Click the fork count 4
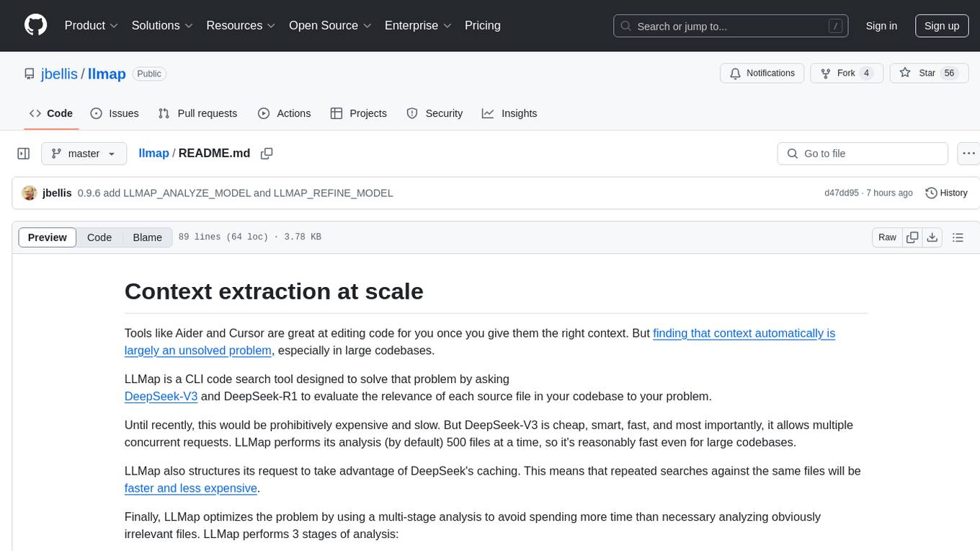This screenshot has height=551, width=980. tap(867, 73)
